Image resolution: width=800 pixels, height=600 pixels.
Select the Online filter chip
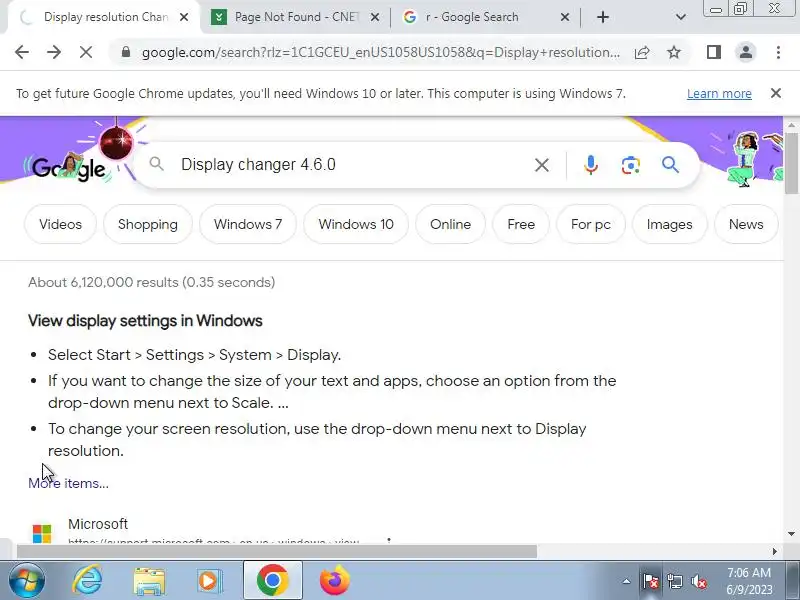[450, 224]
